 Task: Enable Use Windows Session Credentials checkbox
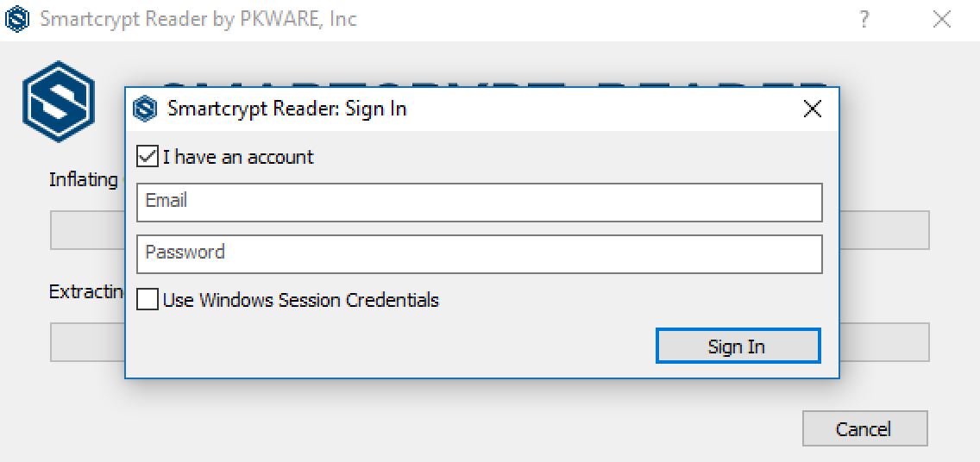click(148, 300)
